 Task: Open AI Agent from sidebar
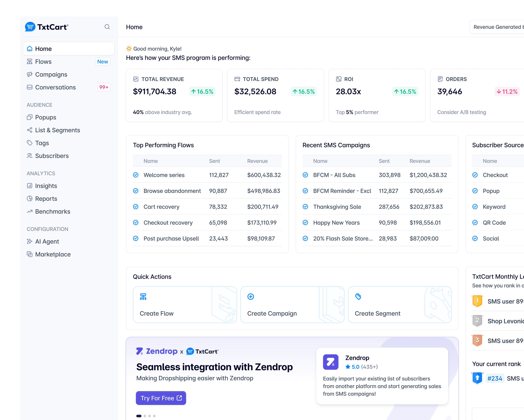point(47,241)
